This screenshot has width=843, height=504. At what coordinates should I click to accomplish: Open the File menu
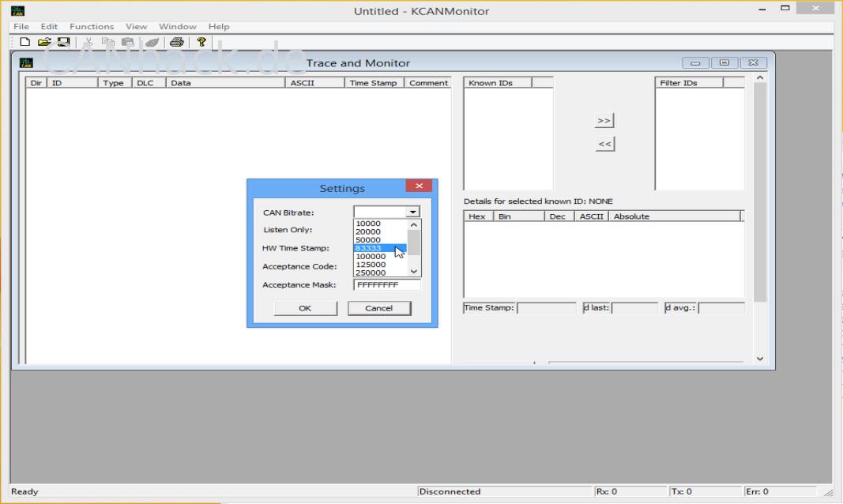(x=21, y=26)
